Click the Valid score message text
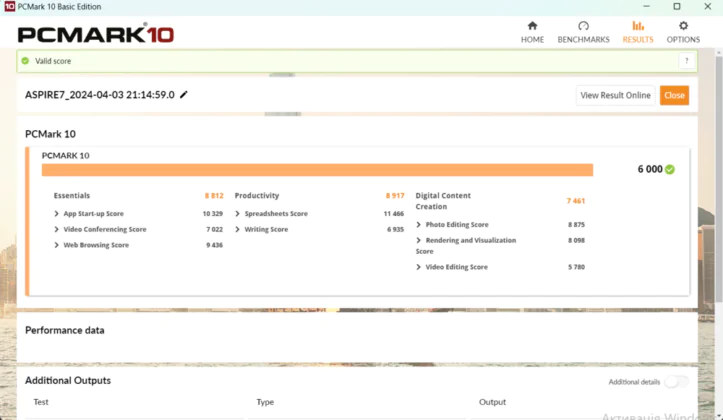Image resolution: width=723 pixels, height=420 pixels. [53, 61]
